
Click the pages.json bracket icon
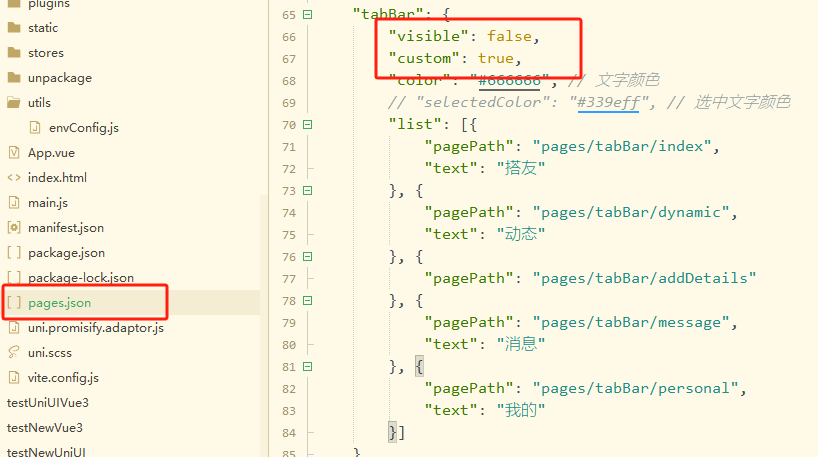[14, 303]
